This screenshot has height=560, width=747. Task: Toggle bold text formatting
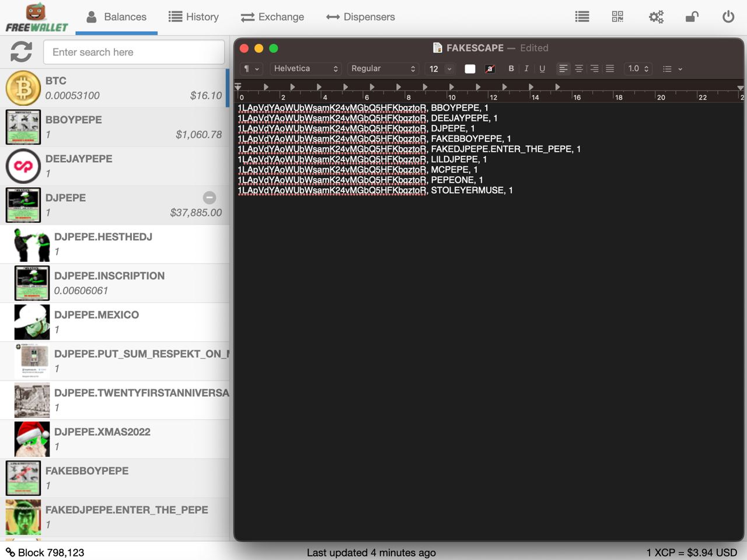[x=511, y=69]
